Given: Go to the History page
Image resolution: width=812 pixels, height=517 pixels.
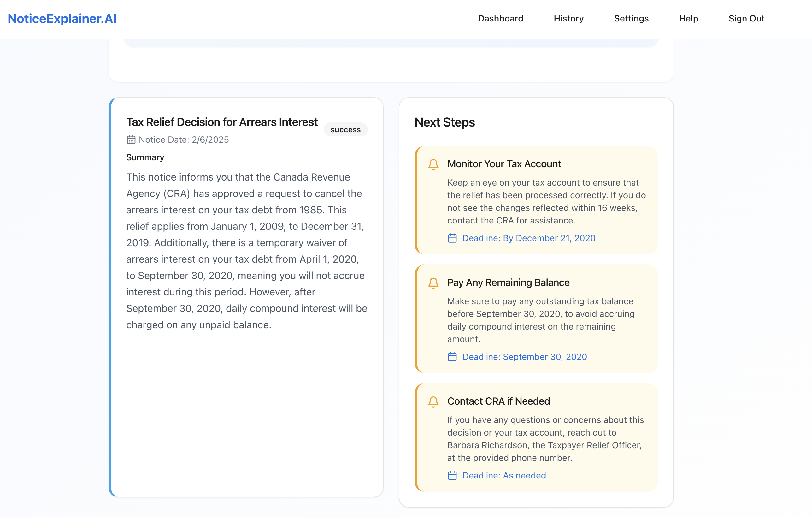Looking at the screenshot, I should pos(568,19).
